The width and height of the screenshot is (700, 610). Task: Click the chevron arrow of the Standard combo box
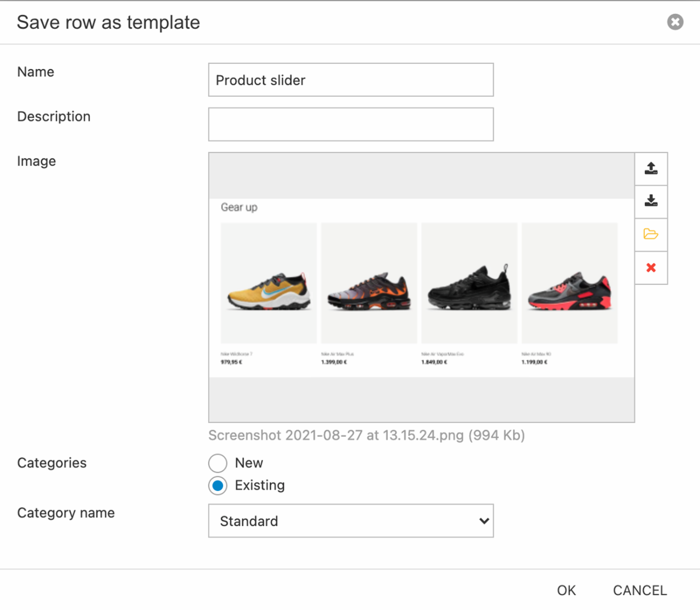click(x=484, y=521)
